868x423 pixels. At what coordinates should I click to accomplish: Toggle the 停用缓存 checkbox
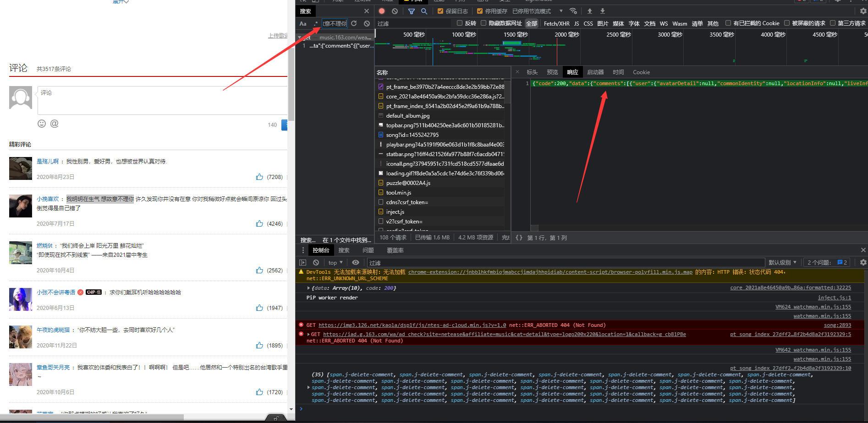point(480,11)
